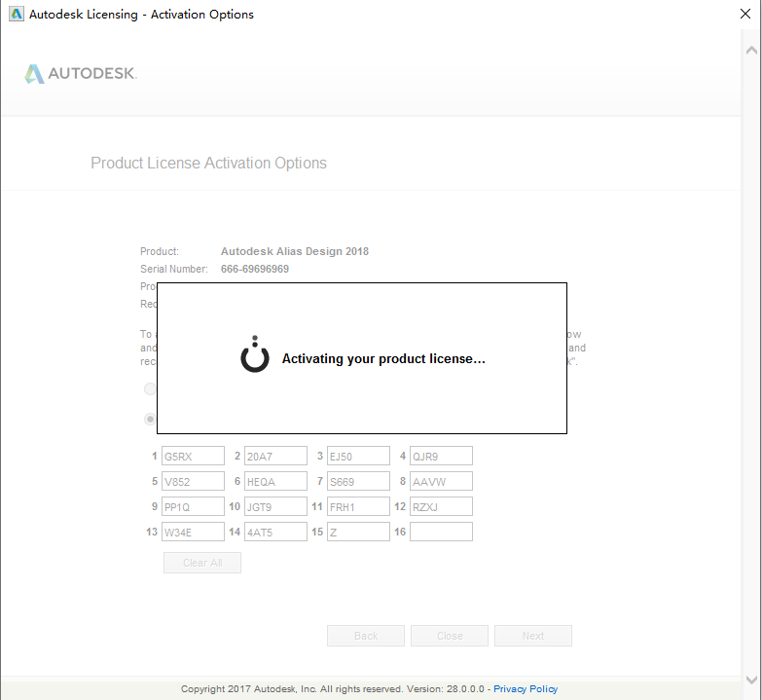The height and width of the screenshot is (700, 762).
Task: Click activation code field 10 containing JGT9
Action: pyautogui.click(x=275, y=506)
